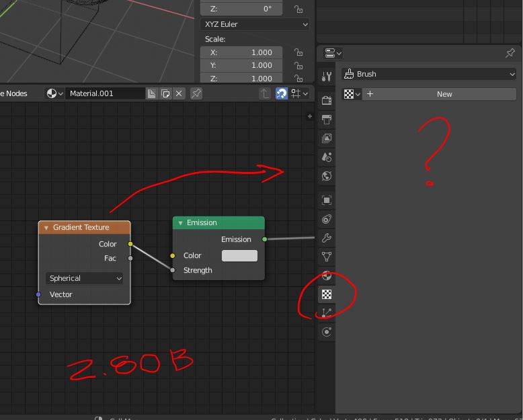Collapse the Gradient Texture node
The width and height of the screenshot is (523, 420).
click(46, 228)
